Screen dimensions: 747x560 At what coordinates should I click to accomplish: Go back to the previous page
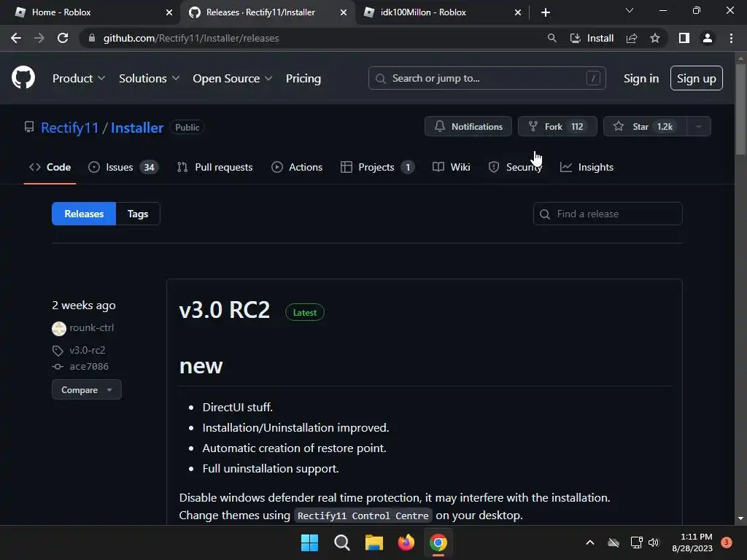tap(16, 38)
